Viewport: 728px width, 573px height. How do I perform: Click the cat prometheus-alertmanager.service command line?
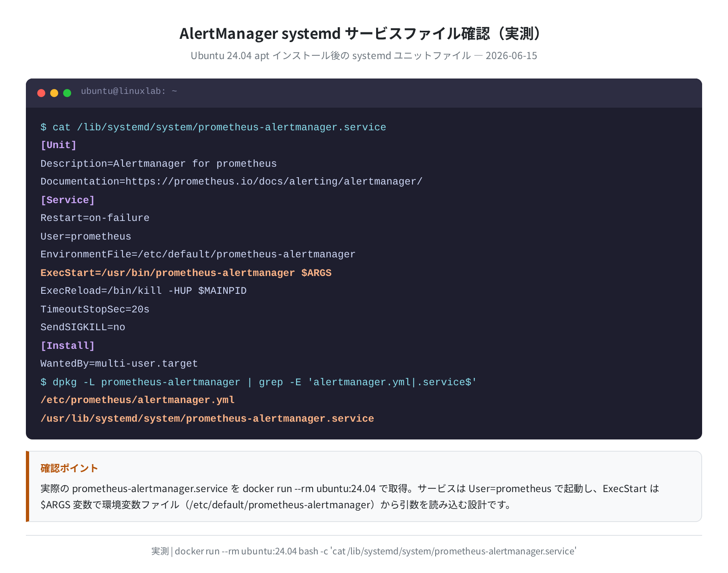click(213, 127)
